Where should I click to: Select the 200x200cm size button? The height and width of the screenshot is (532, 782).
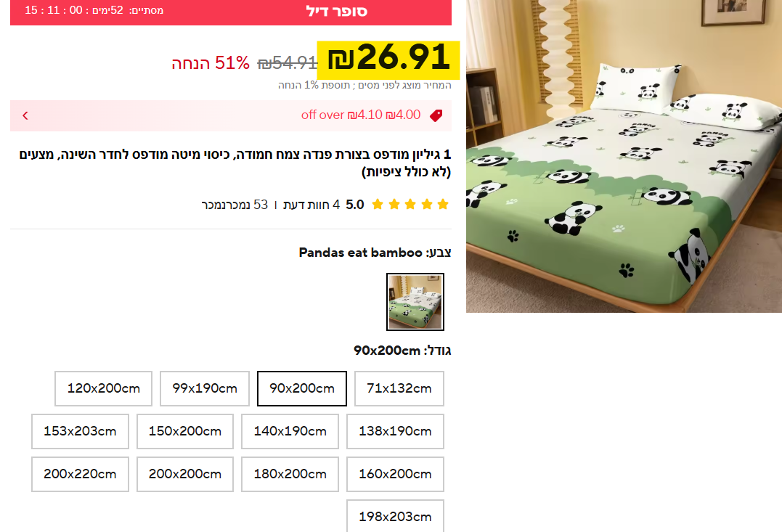[x=185, y=474]
